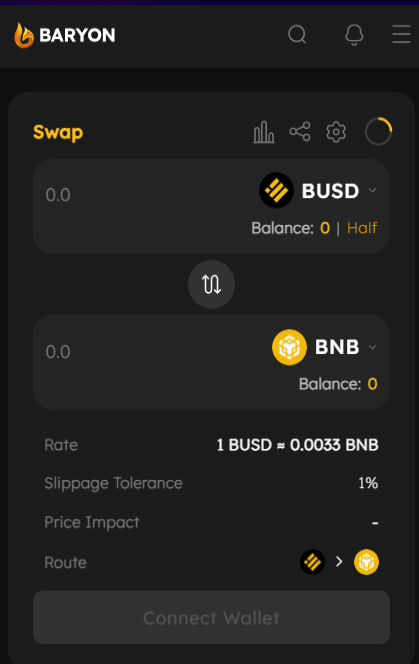
Task: Expand the BUSD token dropdown chevron
Action: point(372,191)
